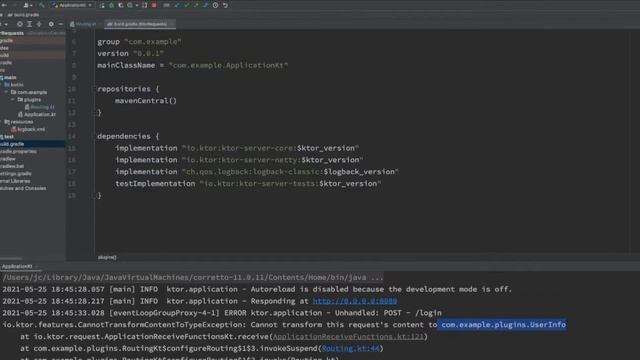Open Project panel gear settings
The image size is (640, 360).
[x=51, y=24]
